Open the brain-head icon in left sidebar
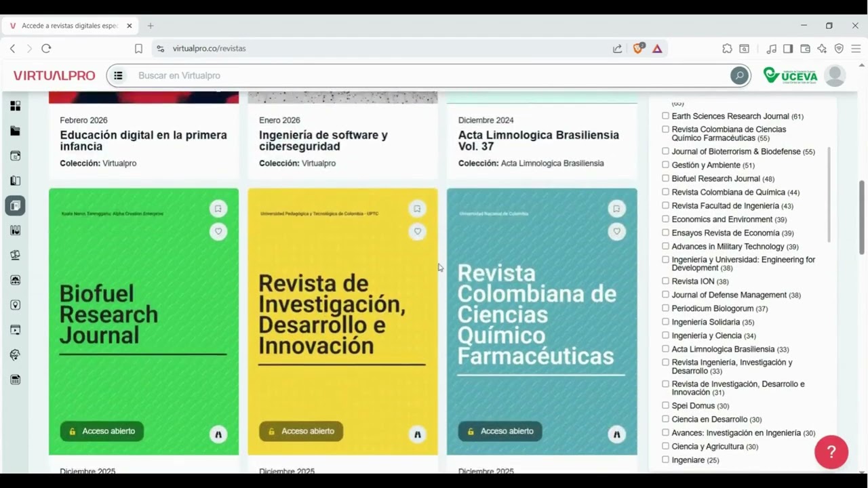 15,354
